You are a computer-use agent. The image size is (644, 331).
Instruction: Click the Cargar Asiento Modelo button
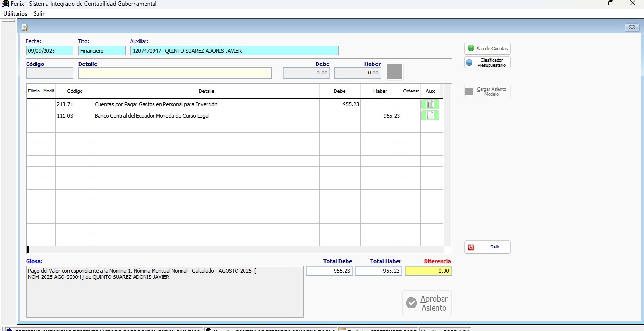(x=487, y=92)
